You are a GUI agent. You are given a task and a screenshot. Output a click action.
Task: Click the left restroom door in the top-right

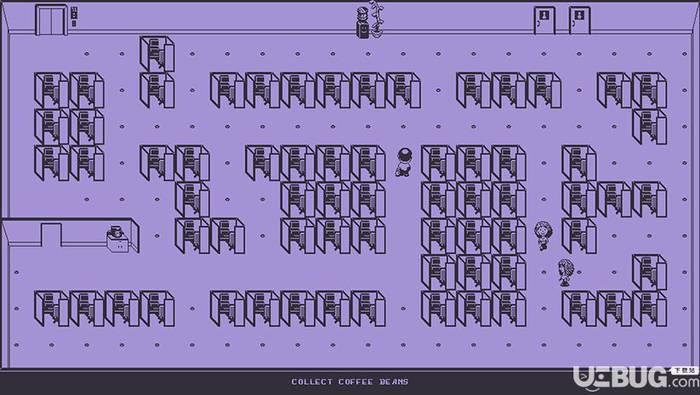545,21
